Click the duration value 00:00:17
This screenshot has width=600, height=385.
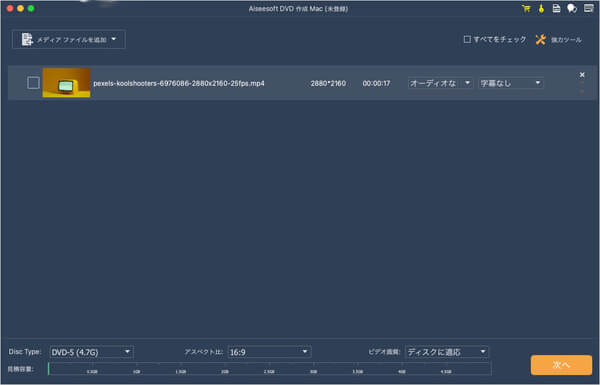coord(377,83)
